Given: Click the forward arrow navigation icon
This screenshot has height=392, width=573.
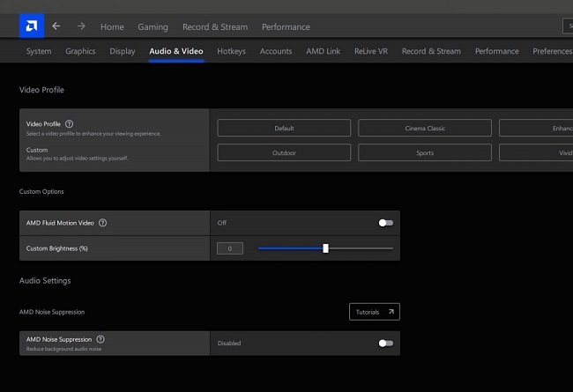Looking at the screenshot, I should [x=81, y=26].
